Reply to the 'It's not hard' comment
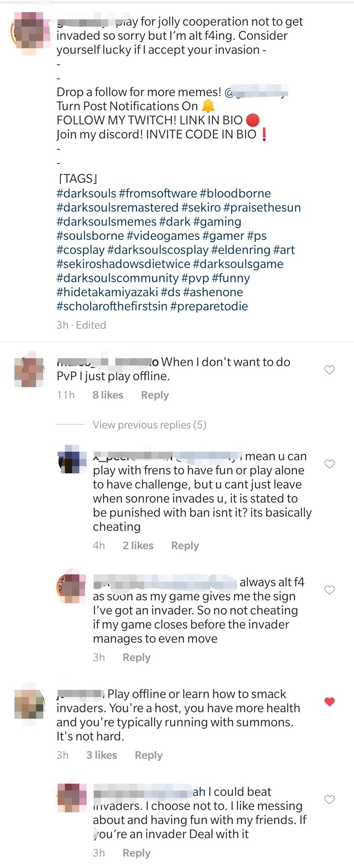This screenshot has width=354, height=868. (149, 755)
